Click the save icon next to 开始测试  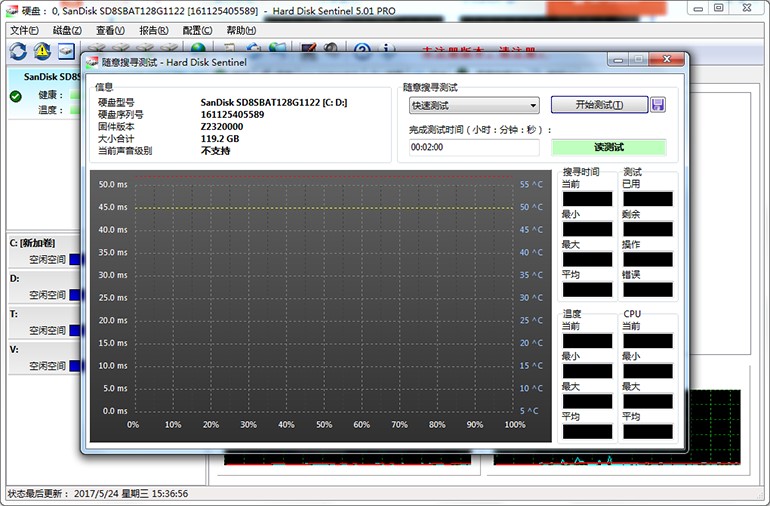(x=657, y=105)
